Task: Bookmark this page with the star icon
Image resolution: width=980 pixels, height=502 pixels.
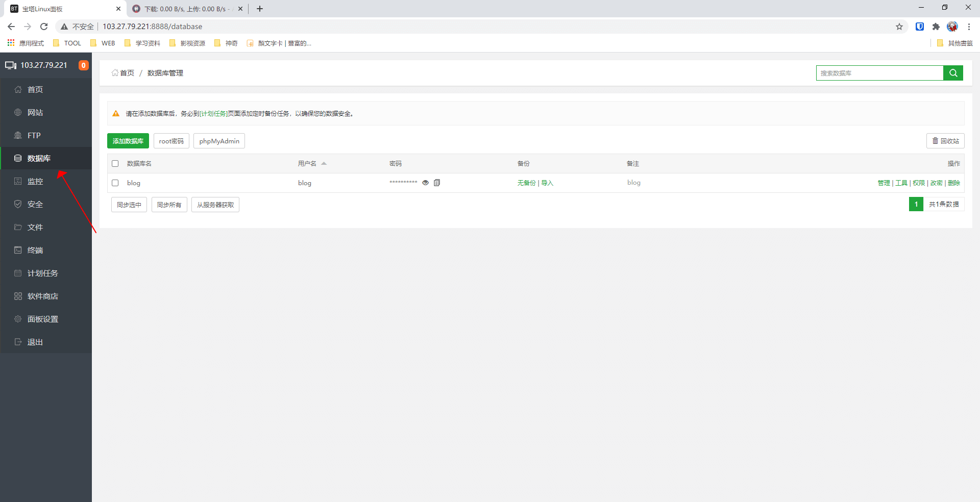Action: click(899, 27)
